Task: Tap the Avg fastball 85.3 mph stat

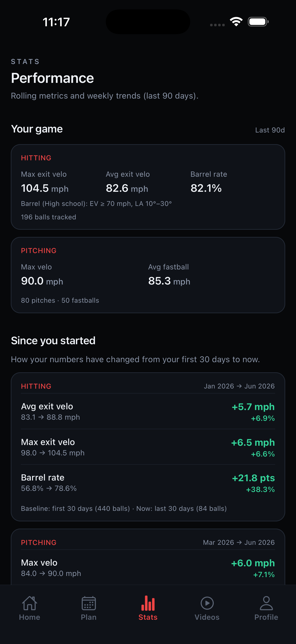Action: [x=169, y=274]
